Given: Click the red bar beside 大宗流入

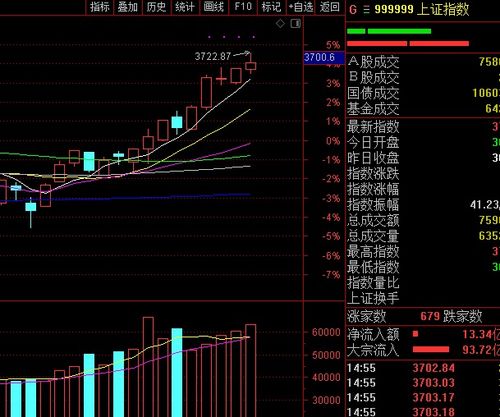Looking at the screenshot, I should [x=431, y=349].
